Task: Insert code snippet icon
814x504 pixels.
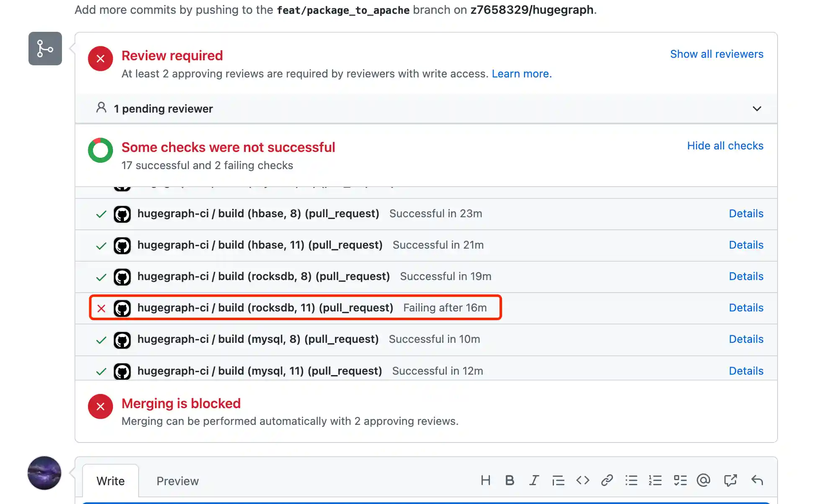Action: click(582, 480)
